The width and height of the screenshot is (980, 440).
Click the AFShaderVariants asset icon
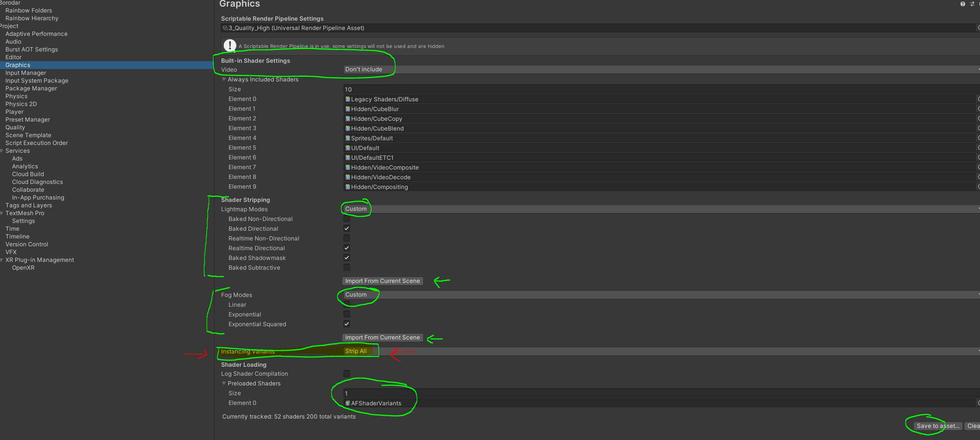pyautogui.click(x=348, y=403)
